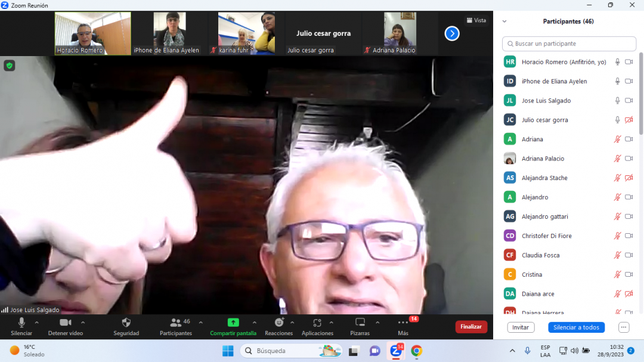The image size is (644, 362).
Task: Open the Participantes panel button
Action: click(176, 327)
